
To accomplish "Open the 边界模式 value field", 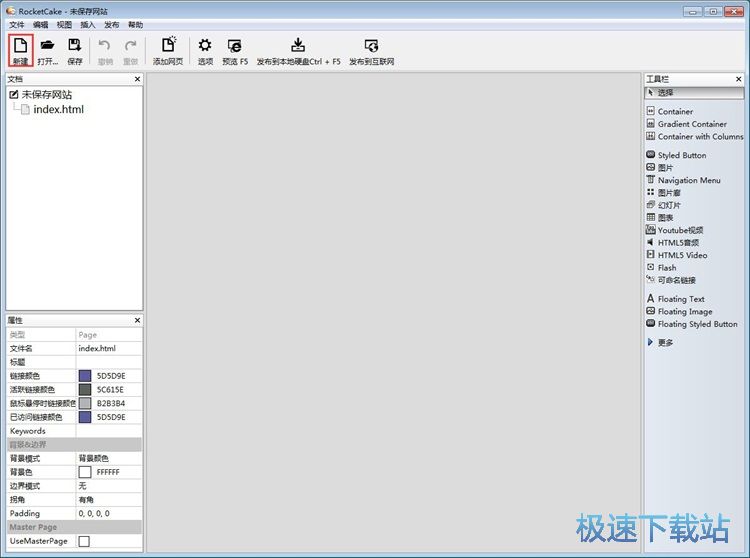I will [108, 485].
